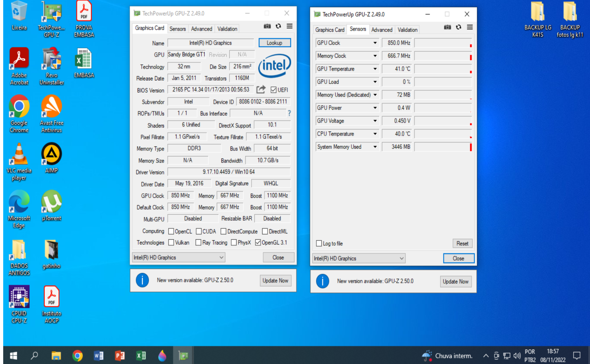
Task: Expand Memory Used (Dedicated) sensor dropdown
Action: click(x=375, y=95)
